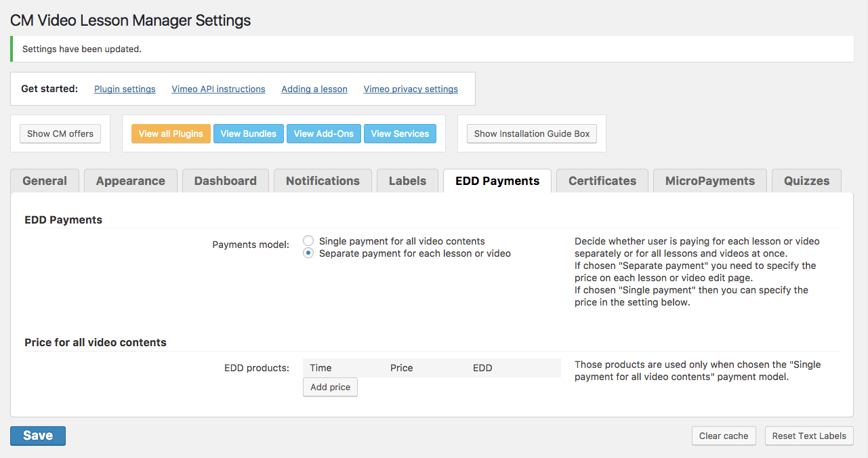868x458 pixels.
Task: Show the Installation Guide Box
Action: [531, 133]
